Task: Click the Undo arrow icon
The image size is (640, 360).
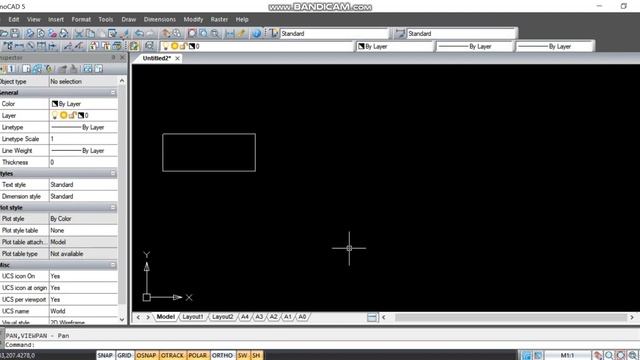Action: click(x=139, y=33)
